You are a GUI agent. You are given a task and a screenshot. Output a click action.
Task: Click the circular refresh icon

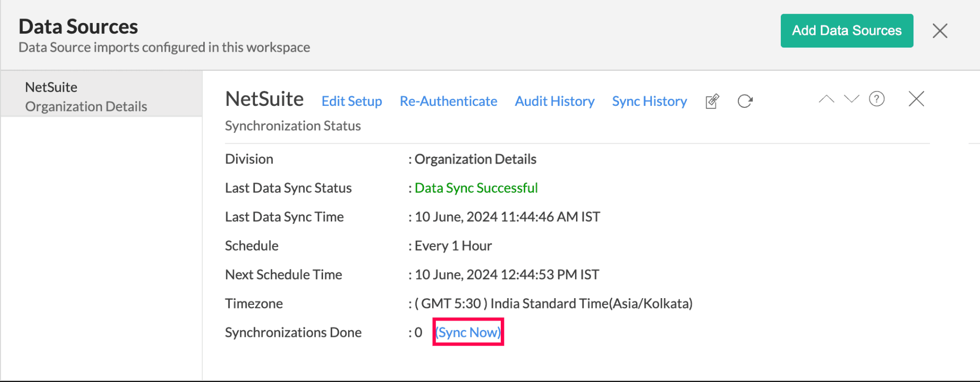[x=745, y=101]
